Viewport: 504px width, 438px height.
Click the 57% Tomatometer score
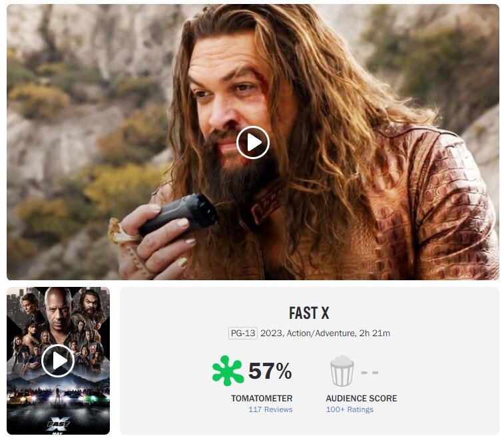(270, 371)
